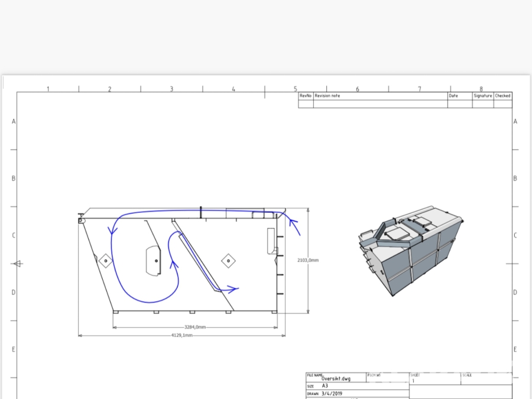Select the 2103,0mm height dimension label
532x399 pixels.
click(x=307, y=260)
